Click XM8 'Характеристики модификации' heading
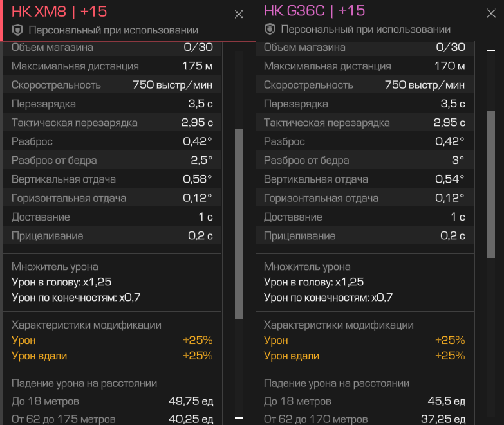Viewport: 504px width, 425px height. 86,325
